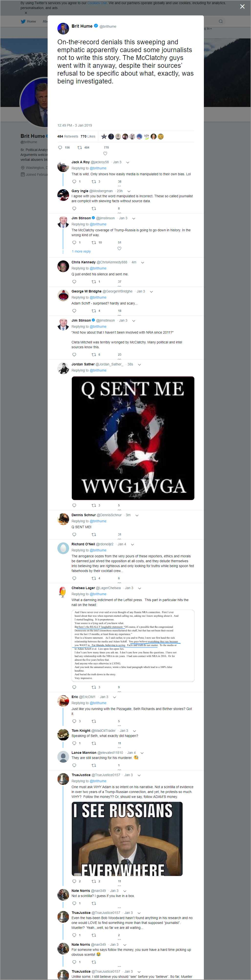Like Brit Hume's main tweet with the heart

pyautogui.click(x=105, y=154)
